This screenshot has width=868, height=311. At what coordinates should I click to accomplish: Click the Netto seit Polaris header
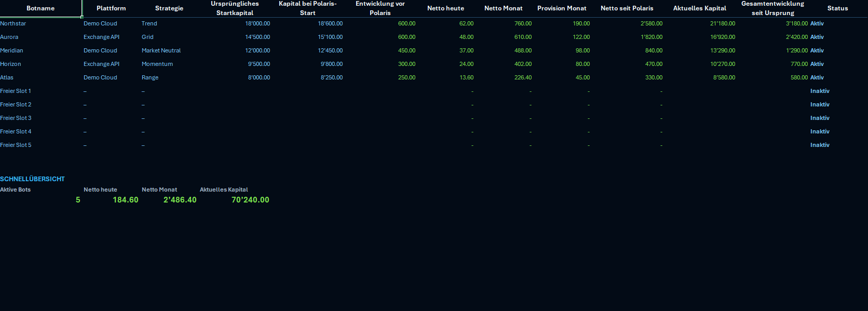coord(627,8)
